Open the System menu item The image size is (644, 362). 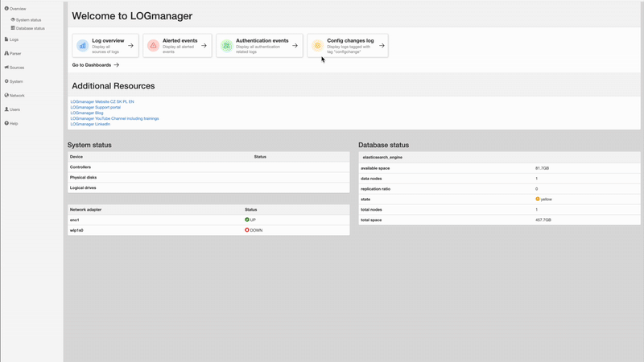click(x=14, y=81)
